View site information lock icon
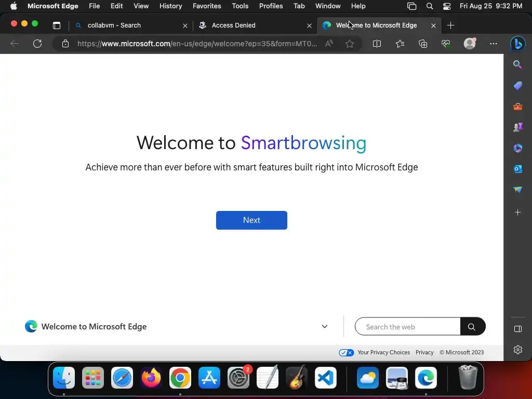532x399 pixels. tap(65, 44)
